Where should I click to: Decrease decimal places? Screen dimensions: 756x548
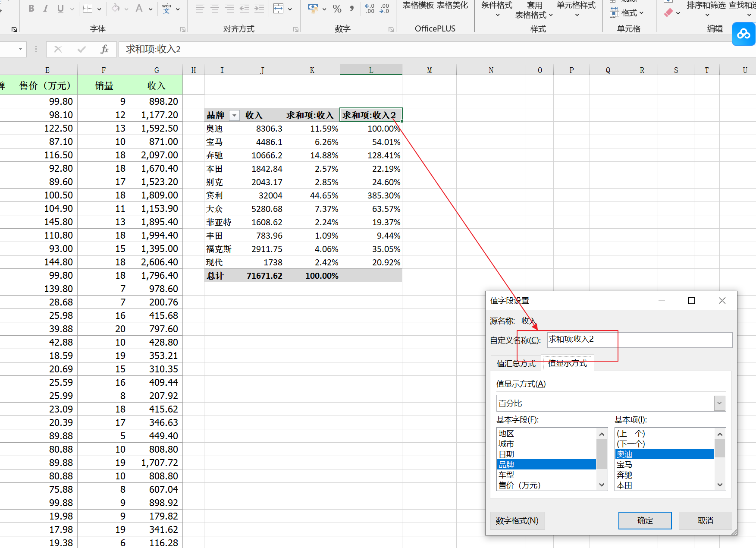(x=384, y=9)
